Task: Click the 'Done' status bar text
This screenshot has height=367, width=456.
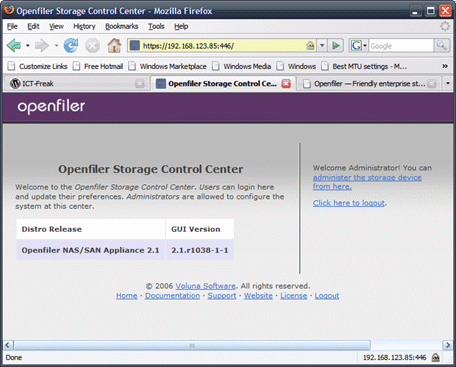Action: pyautogui.click(x=14, y=358)
